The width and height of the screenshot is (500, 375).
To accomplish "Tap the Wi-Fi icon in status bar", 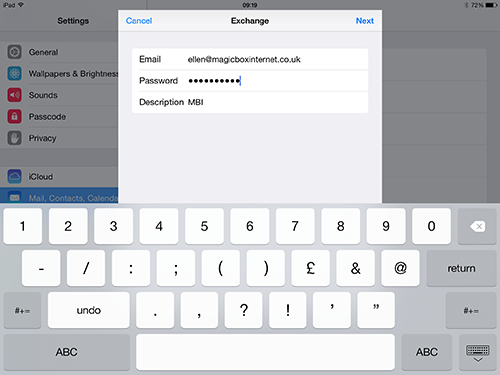I will (x=21, y=5).
